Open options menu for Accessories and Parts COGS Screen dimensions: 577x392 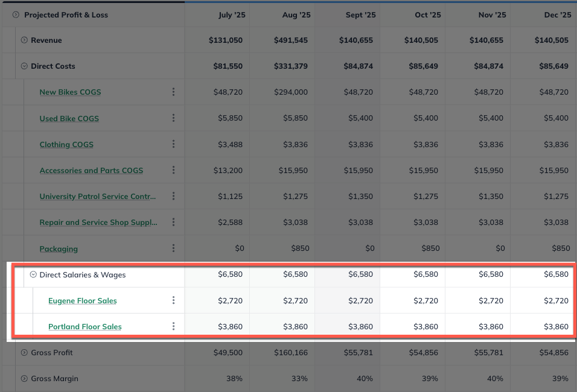(173, 170)
